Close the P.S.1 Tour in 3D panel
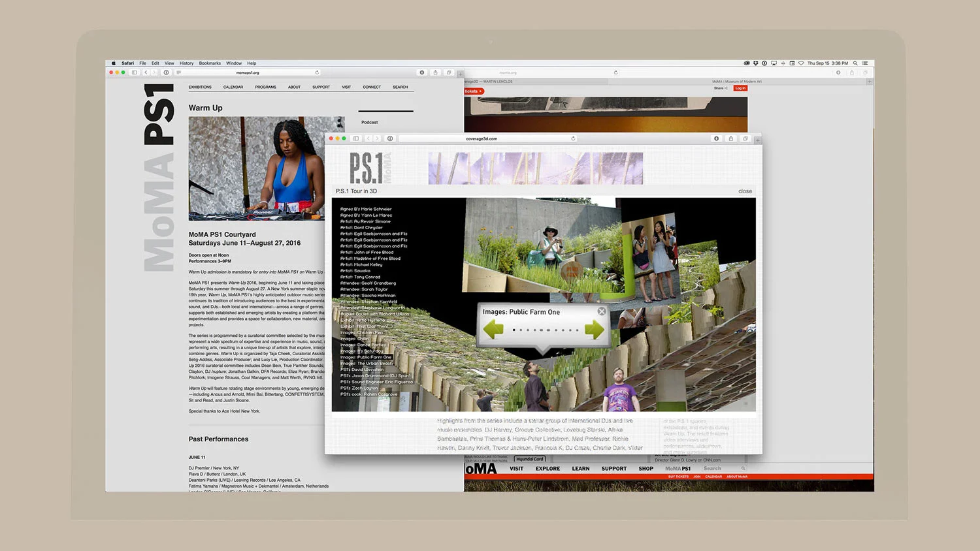Screen dimensions: 980x551 click(745, 191)
